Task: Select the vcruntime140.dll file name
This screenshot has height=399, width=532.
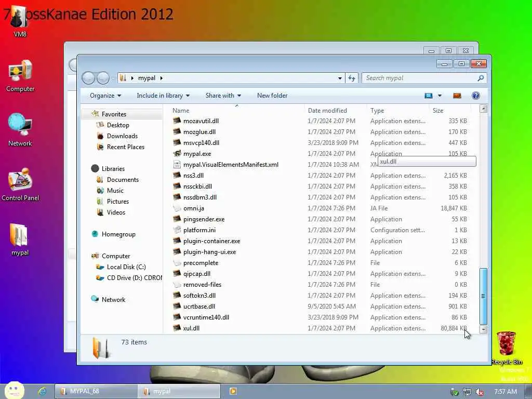Action: click(206, 317)
